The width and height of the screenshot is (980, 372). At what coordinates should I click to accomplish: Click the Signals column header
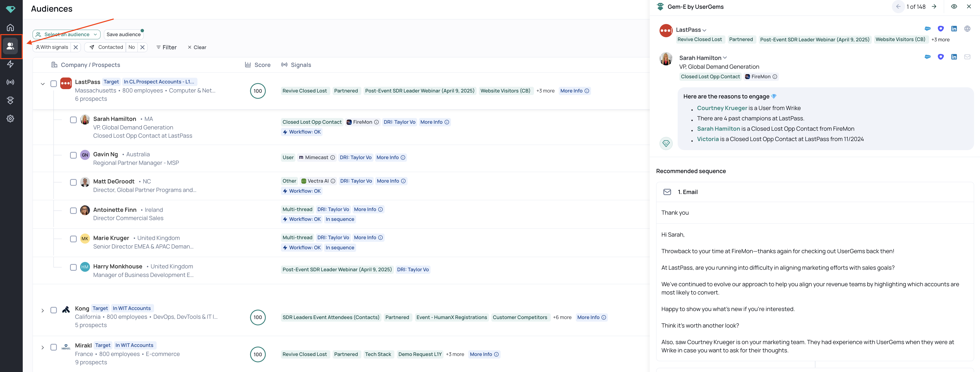click(x=296, y=65)
